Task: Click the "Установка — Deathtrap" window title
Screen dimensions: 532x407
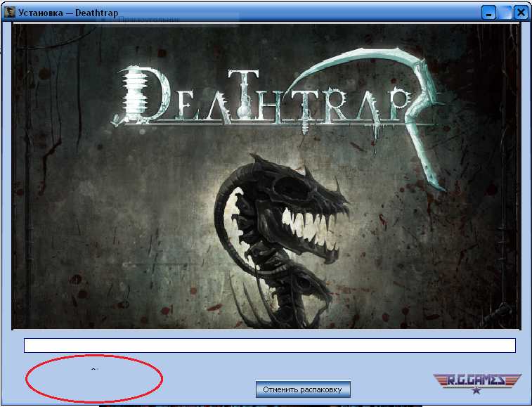Action: click(68, 13)
